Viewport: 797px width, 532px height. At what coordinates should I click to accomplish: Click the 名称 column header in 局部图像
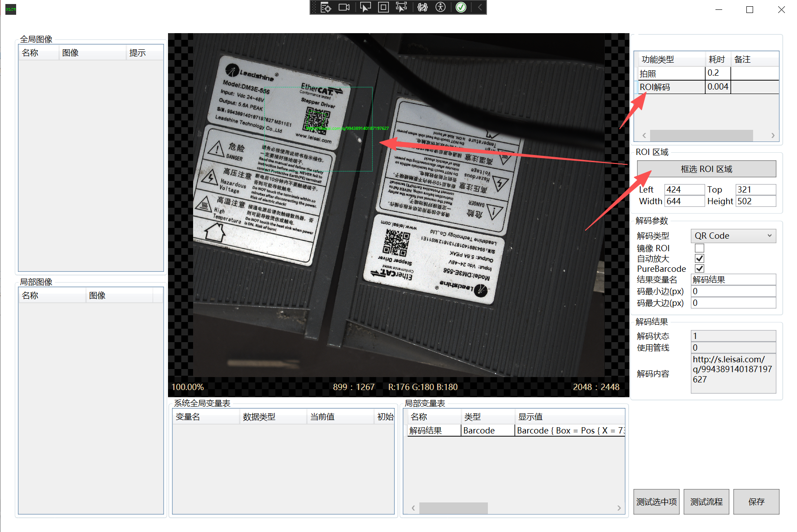(x=52, y=296)
